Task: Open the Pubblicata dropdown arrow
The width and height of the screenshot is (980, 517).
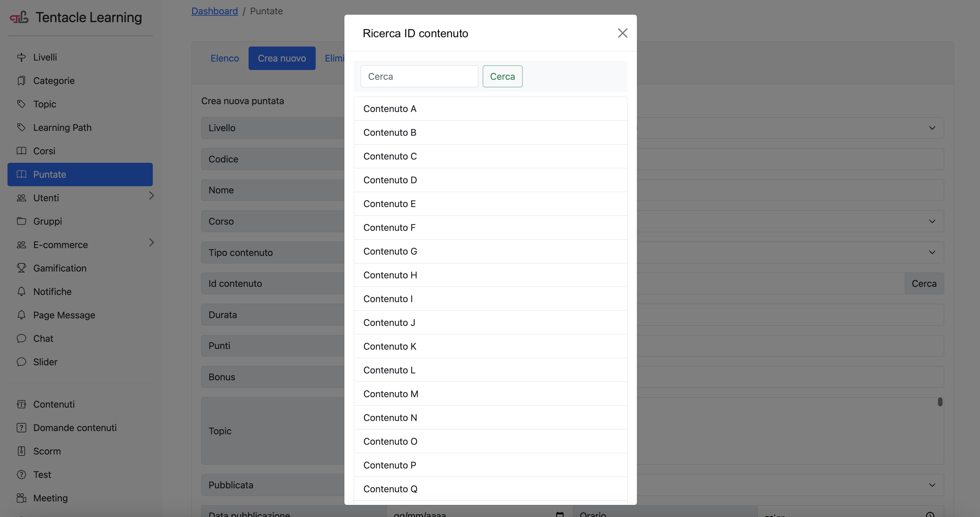Action: click(x=932, y=485)
